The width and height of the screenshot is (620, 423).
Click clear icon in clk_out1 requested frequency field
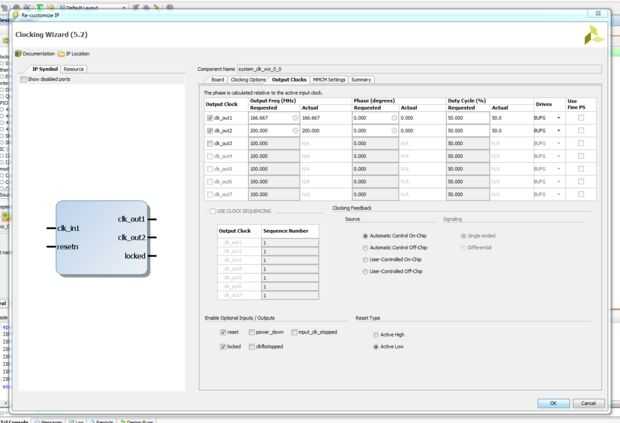pos(295,118)
